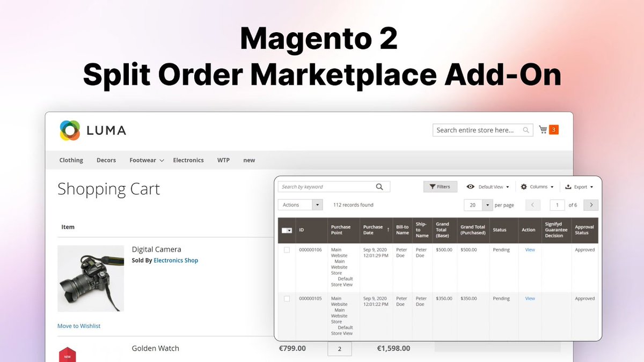Go to previous page of orders

pyautogui.click(x=533, y=205)
